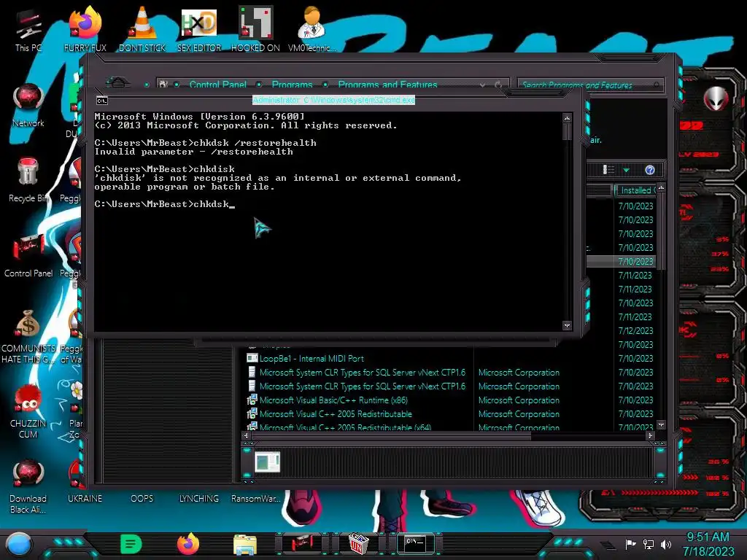Screen dimensions: 747x560
Task: Open the HOOKED ON desktop shortcut
Action: coord(255,29)
